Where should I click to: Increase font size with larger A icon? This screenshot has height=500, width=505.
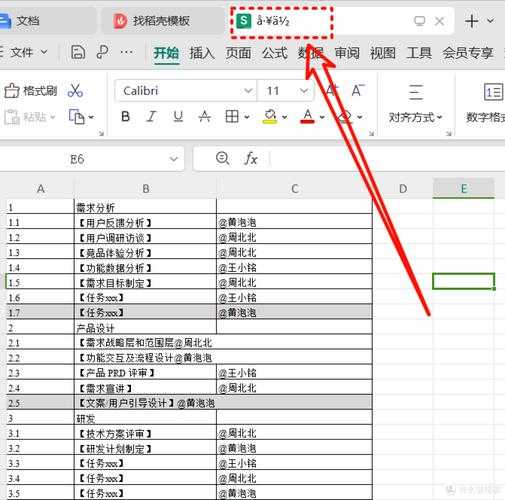pos(331,91)
